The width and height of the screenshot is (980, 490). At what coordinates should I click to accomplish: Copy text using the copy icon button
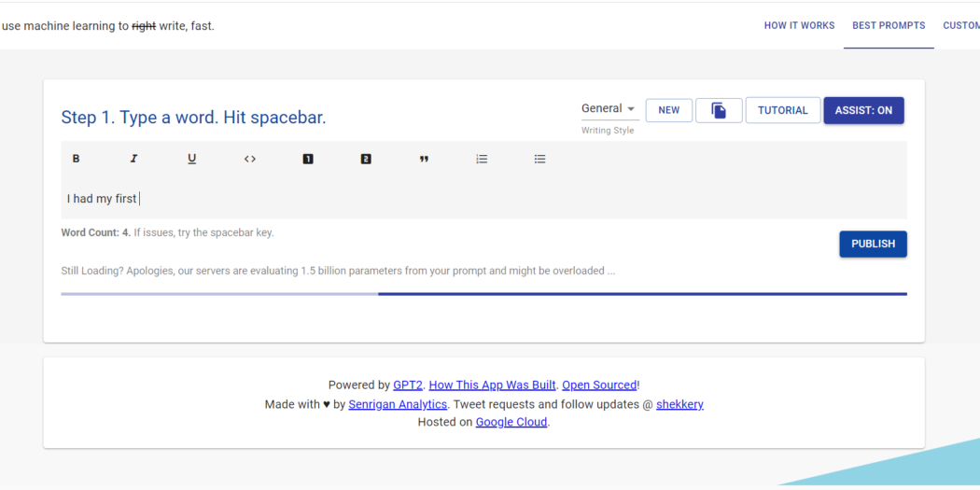[719, 111]
